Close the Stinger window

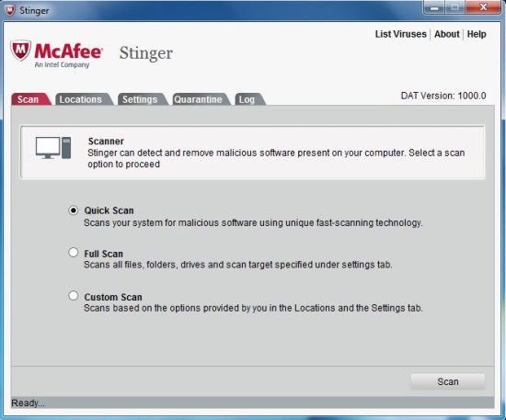(x=483, y=7)
